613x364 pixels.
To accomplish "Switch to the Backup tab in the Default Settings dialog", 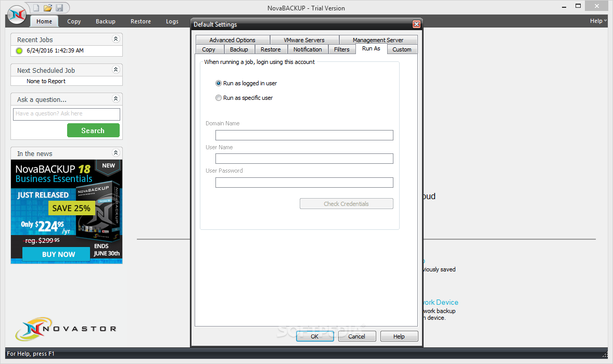I will pyautogui.click(x=239, y=49).
